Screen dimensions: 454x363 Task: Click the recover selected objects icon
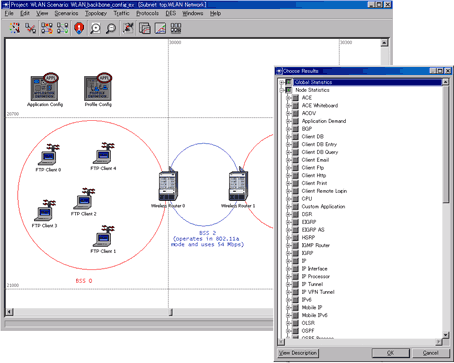(x=62, y=28)
